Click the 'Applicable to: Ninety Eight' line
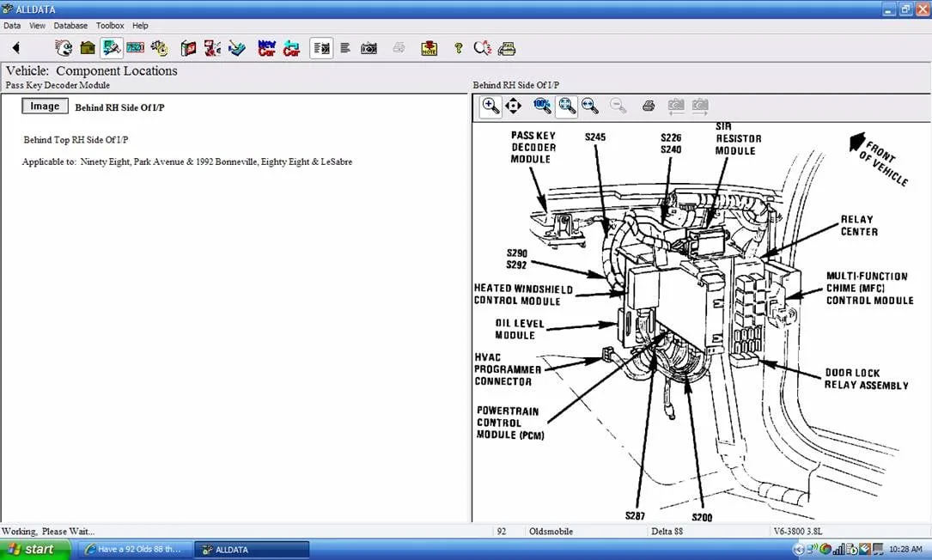This screenshot has height=560, width=932. pos(187,161)
